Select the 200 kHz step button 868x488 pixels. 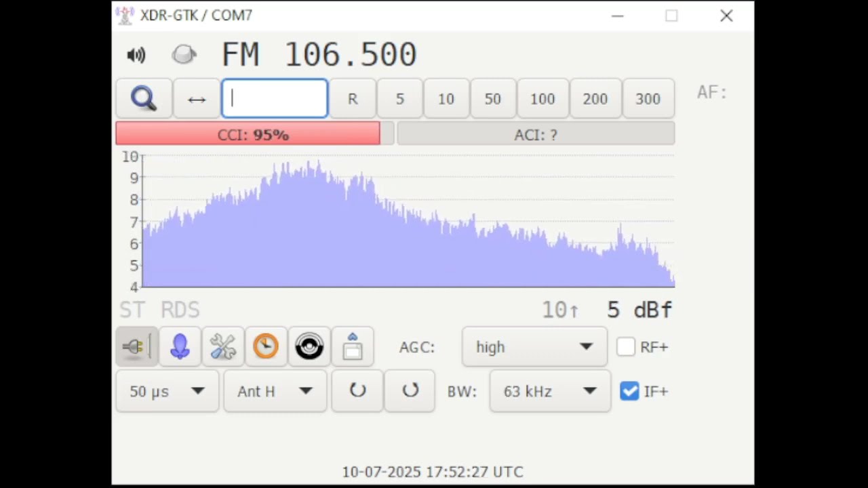pyautogui.click(x=595, y=99)
